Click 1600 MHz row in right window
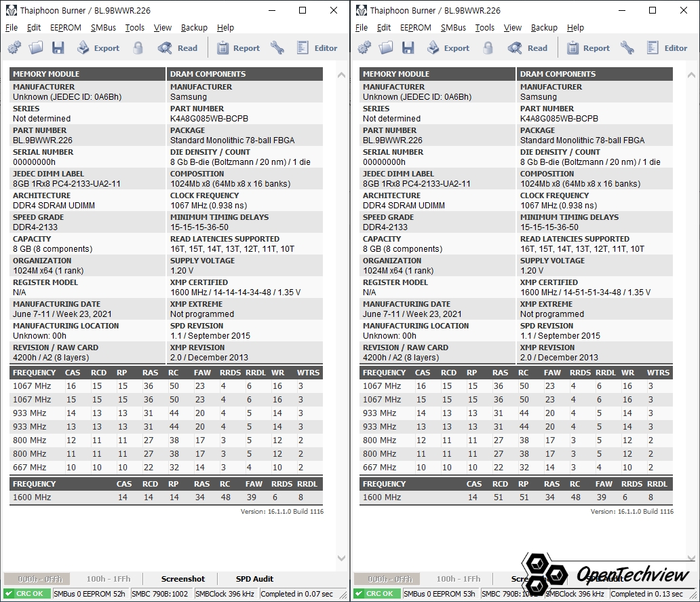700x602 pixels. (516, 497)
